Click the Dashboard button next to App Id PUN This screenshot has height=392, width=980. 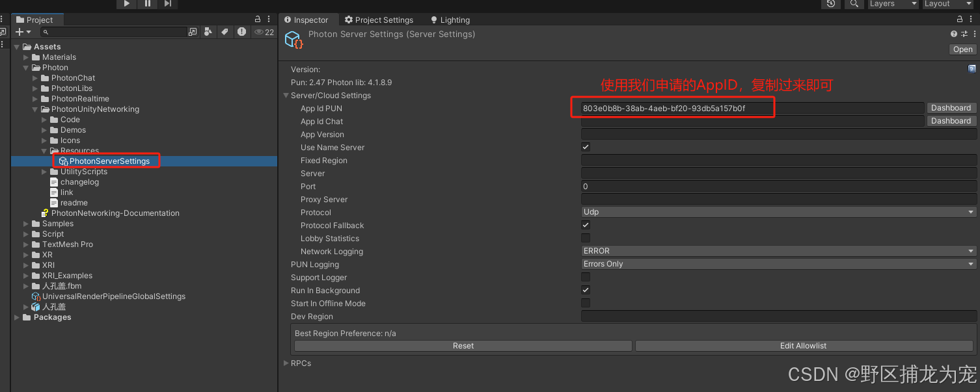tap(951, 108)
